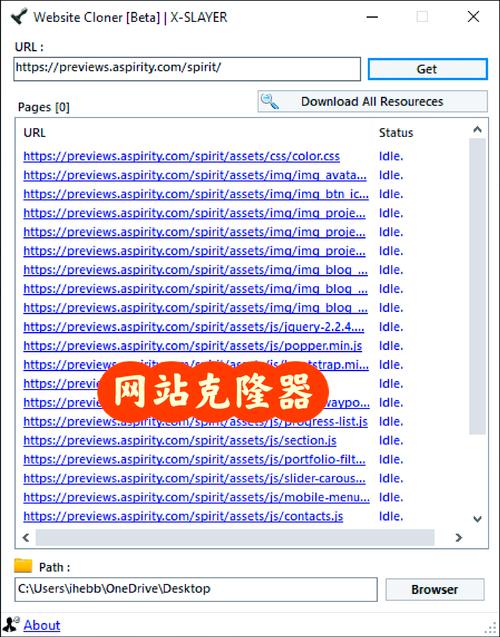Focus the URL input field
500x637 pixels.
click(x=187, y=69)
